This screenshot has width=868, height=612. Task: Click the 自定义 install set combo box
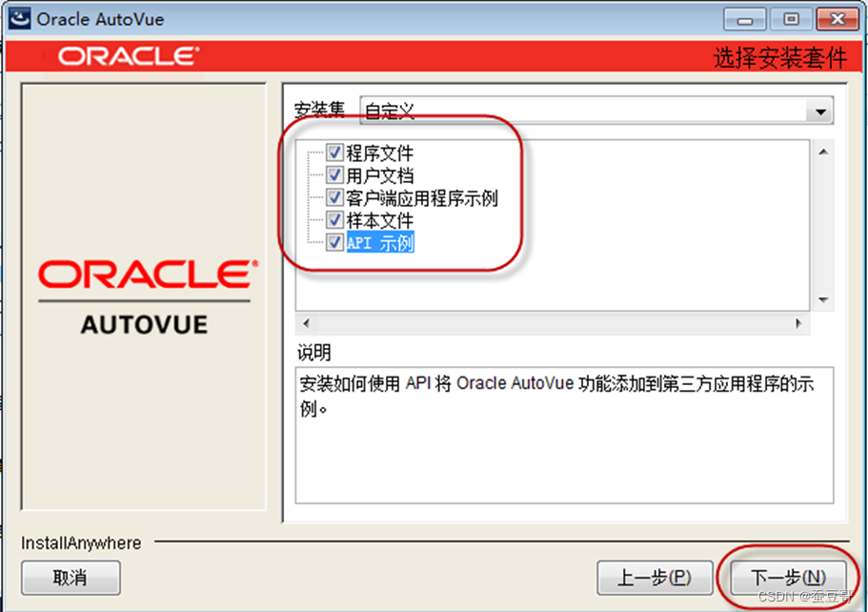596,111
